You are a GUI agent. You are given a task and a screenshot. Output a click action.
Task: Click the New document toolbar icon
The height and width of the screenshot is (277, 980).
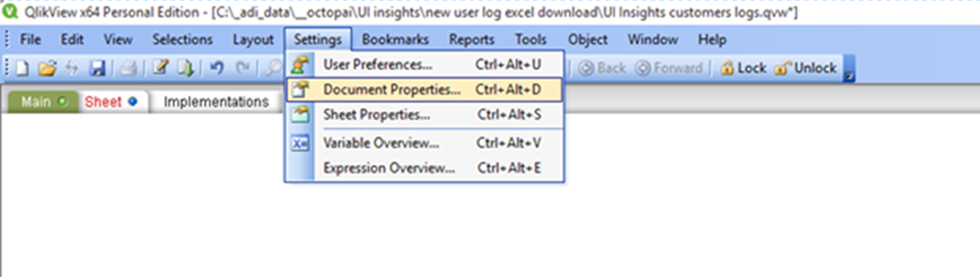coord(22,69)
